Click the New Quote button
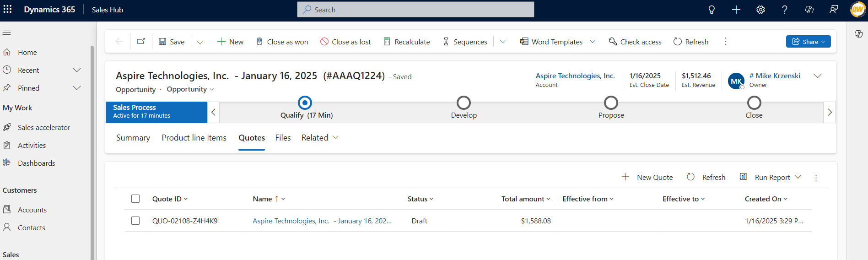Screen dimensions: 868x260 (647, 177)
